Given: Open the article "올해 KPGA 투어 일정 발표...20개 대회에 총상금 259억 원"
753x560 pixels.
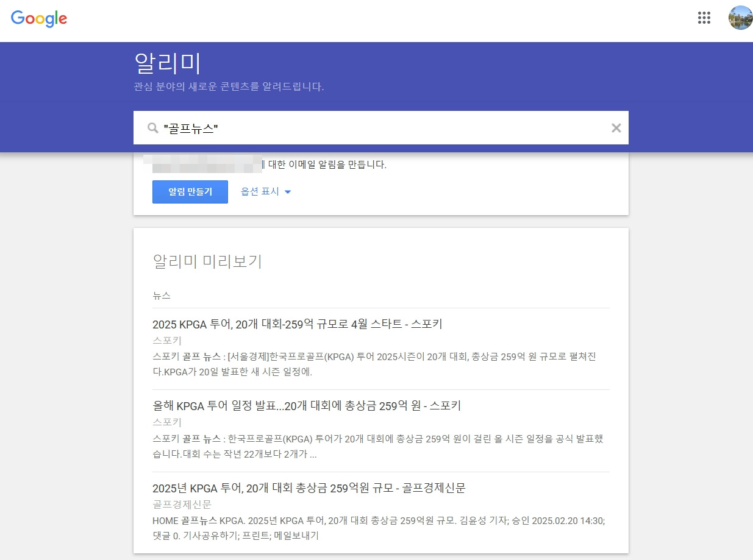Looking at the screenshot, I should pos(307,406).
